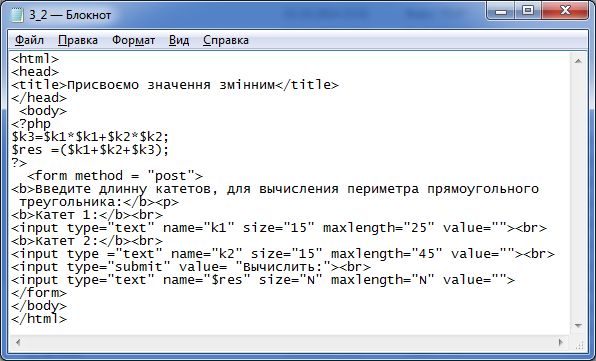Click the input line with name="k2"

pyautogui.click(x=283, y=254)
